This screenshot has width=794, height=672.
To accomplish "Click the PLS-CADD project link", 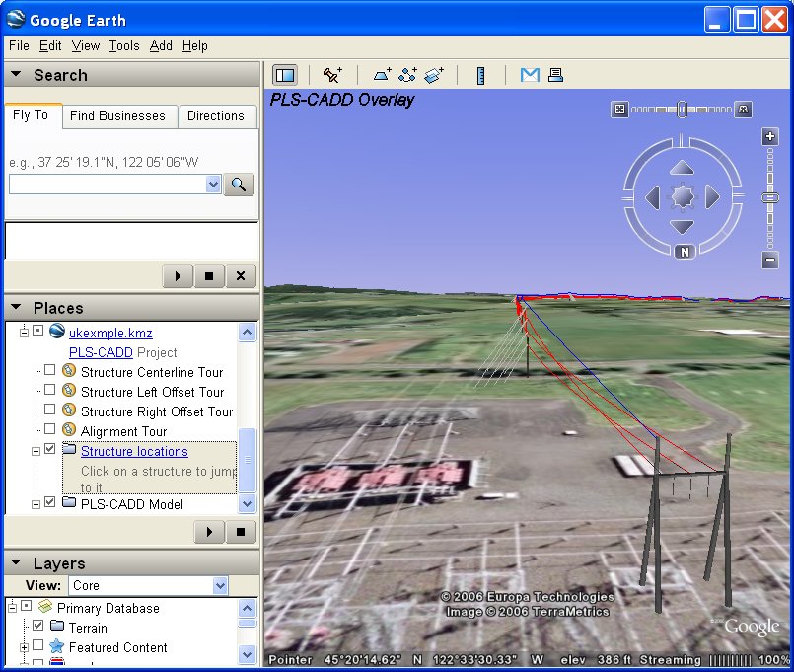I will click(x=101, y=352).
